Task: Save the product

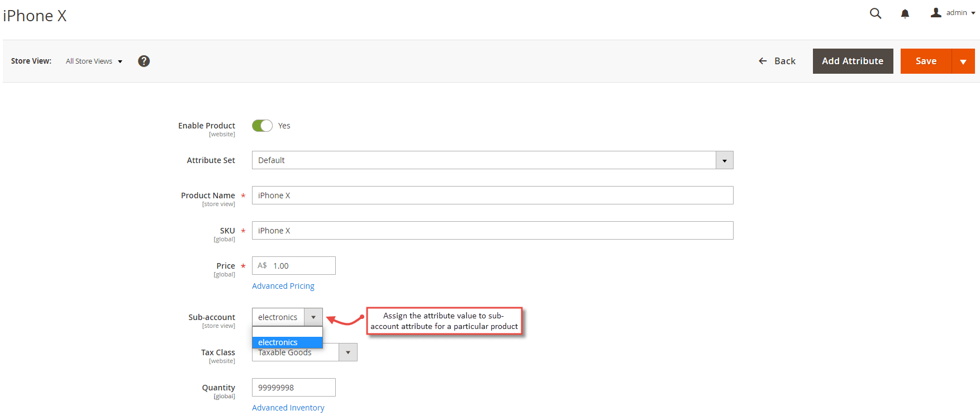Action: pos(926,61)
